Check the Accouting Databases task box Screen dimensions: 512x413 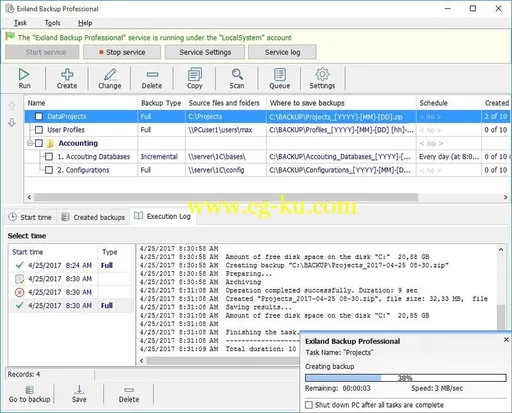(x=49, y=157)
